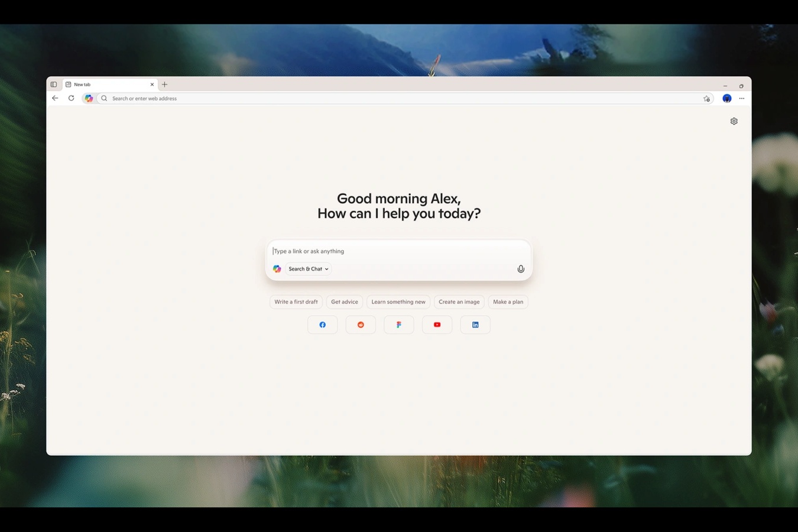Open the Figma shortcut tile
The width and height of the screenshot is (798, 532).
point(399,325)
